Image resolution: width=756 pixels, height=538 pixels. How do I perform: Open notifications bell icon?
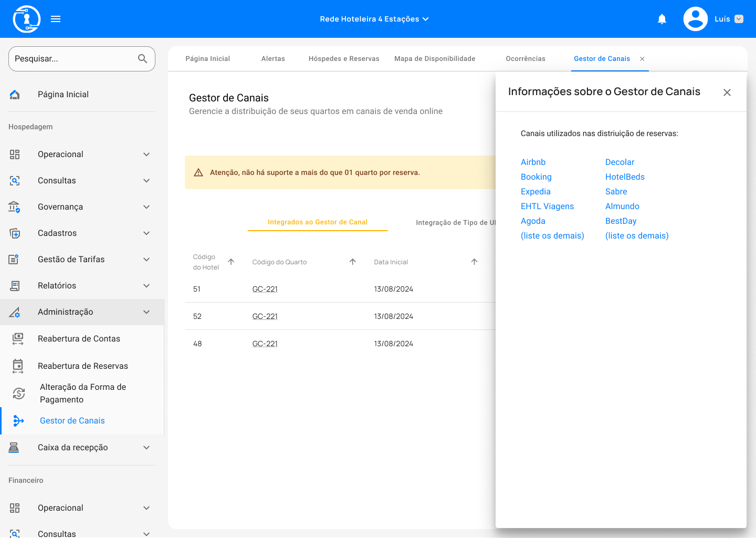tap(662, 19)
